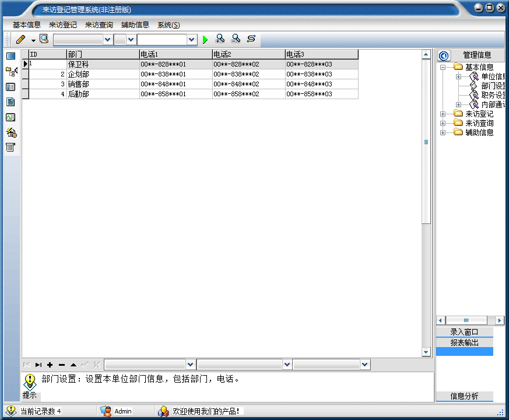Click the 信息分析 panel button
509x420 pixels.
point(464,396)
